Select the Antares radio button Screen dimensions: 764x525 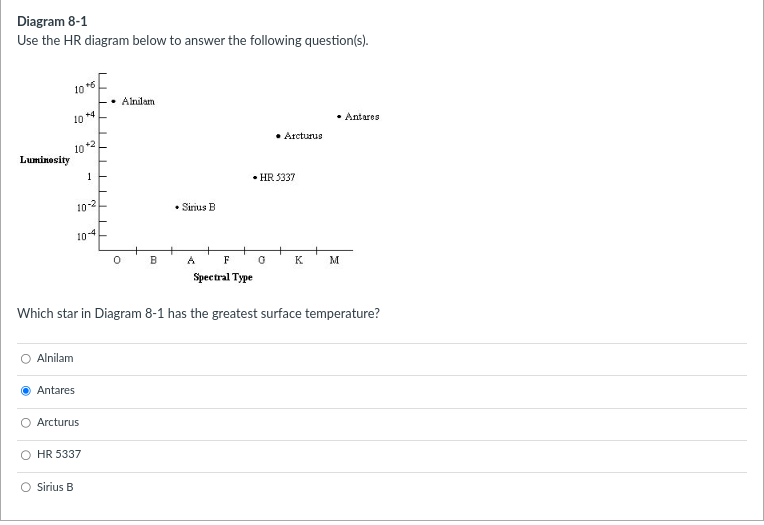point(24,390)
